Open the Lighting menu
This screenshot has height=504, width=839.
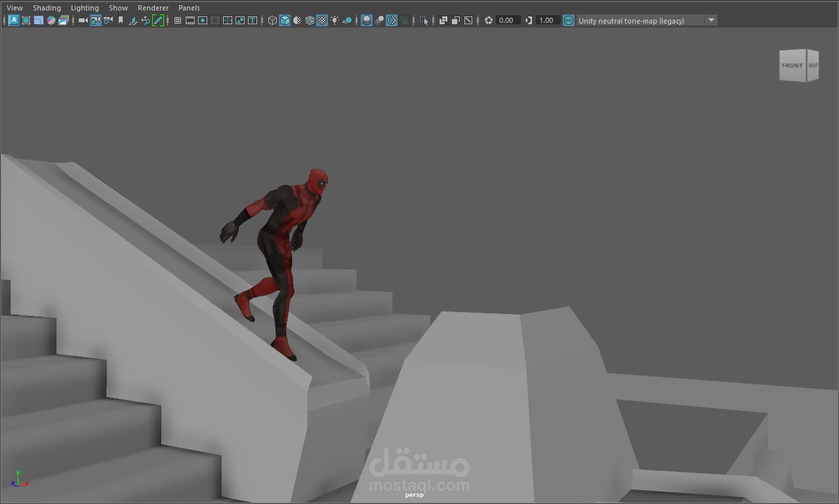[x=85, y=8]
